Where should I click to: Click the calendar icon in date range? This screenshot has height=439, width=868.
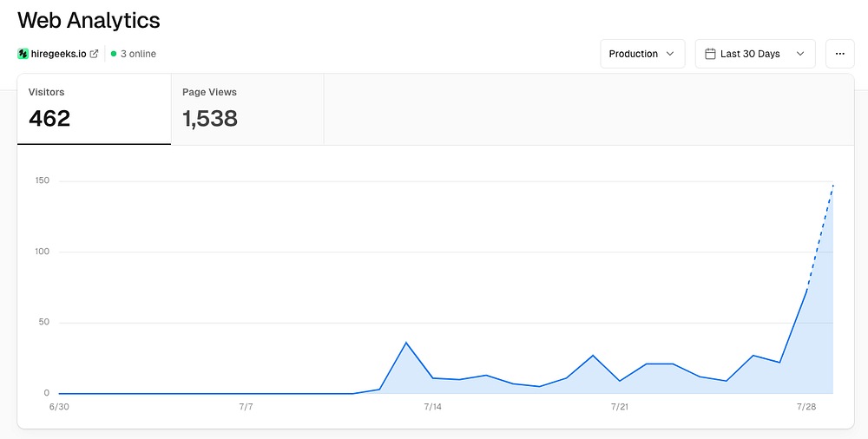pos(710,54)
